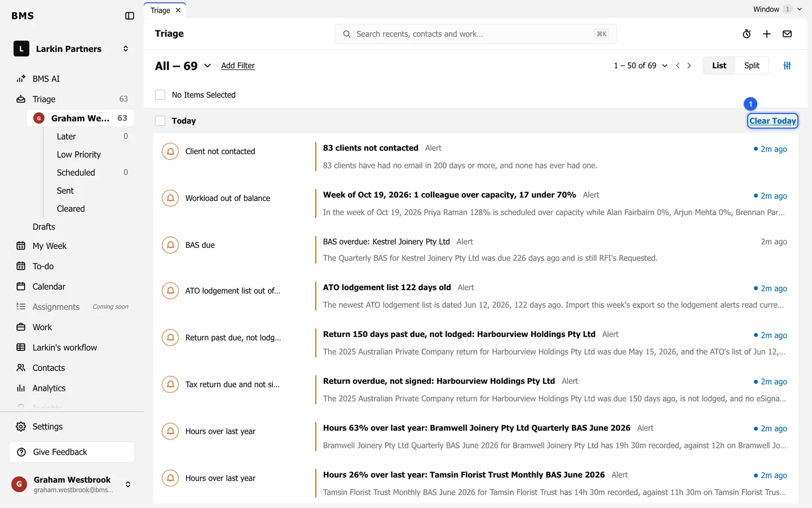Click bell icon for BAS due alert
This screenshot has width=812, height=508.
click(170, 245)
